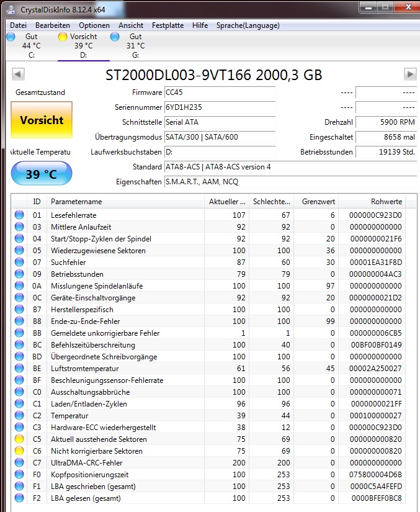Select drive G: tab with 31 °C
The height and width of the screenshot is (512, 420).
pos(135,46)
